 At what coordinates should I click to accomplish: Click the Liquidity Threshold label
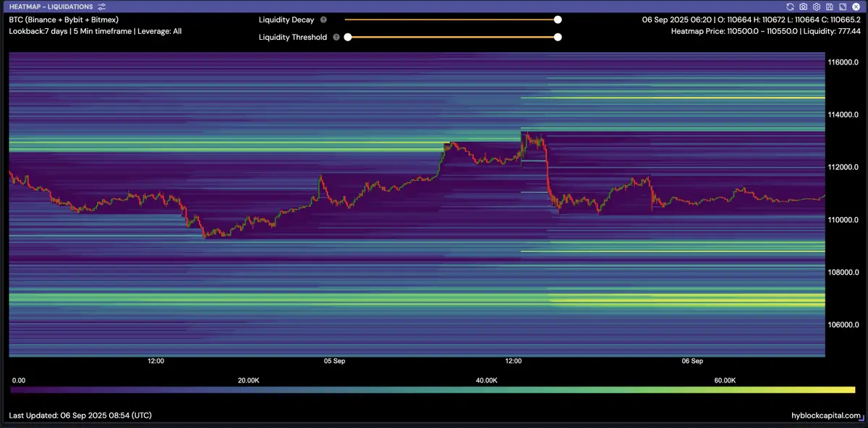point(293,37)
